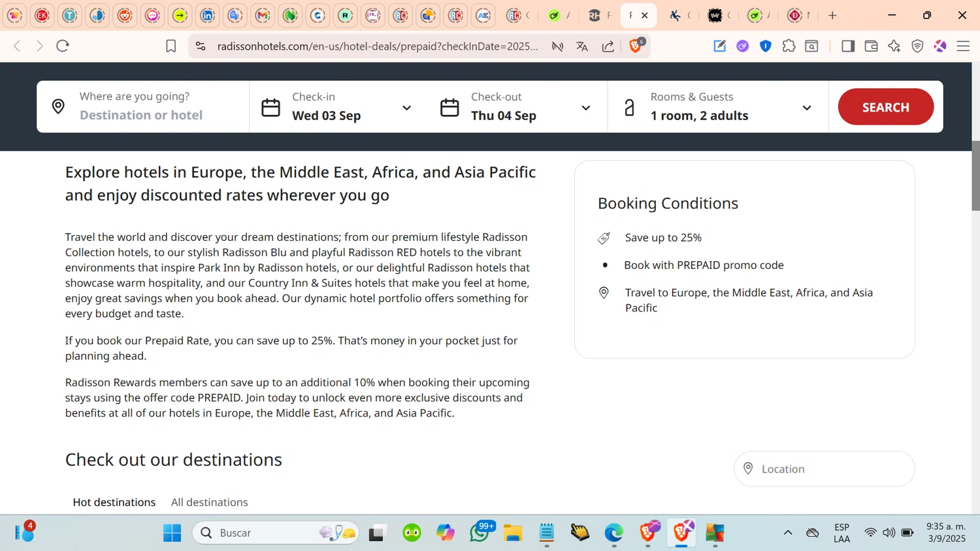Open the browser hamburger menu
This screenshot has width=980, height=551.
963,46
